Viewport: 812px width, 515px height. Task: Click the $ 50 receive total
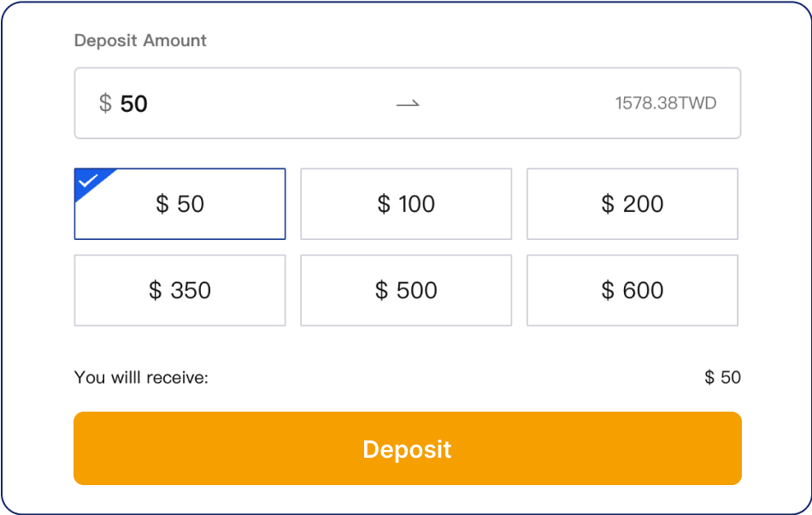pos(722,377)
